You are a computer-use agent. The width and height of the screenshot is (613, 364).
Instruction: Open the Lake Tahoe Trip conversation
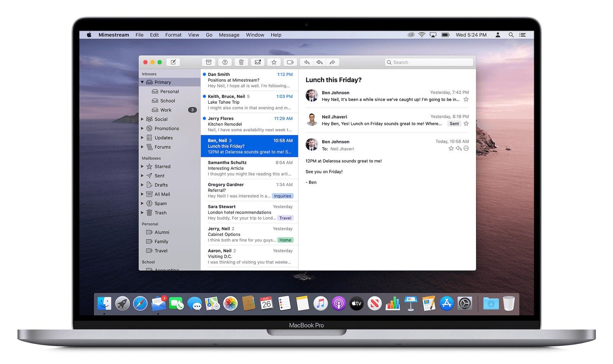point(249,102)
